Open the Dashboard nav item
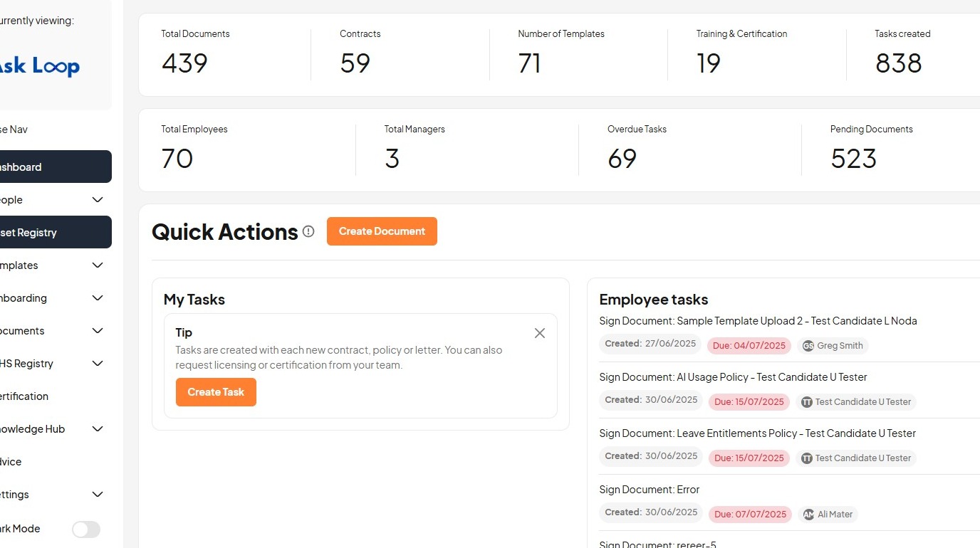The image size is (980, 548). (x=56, y=167)
